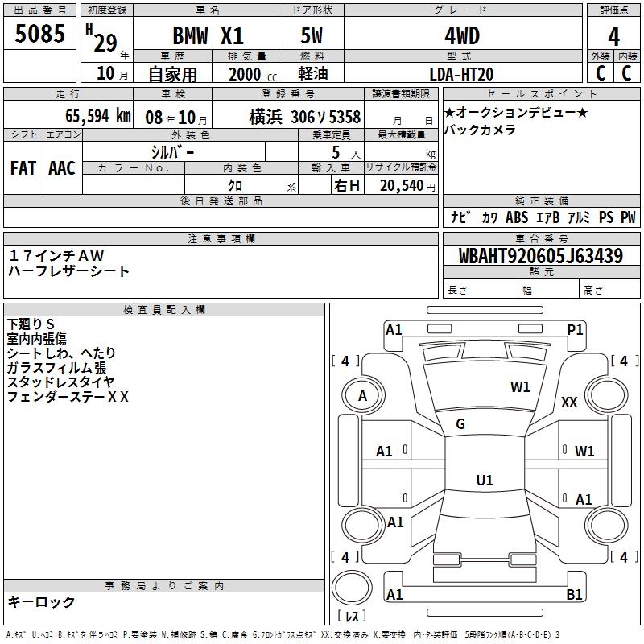Viewport: 644px width, 644px height.
Task: Click the inspection expiry 08年10月
Action: coord(175,118)
